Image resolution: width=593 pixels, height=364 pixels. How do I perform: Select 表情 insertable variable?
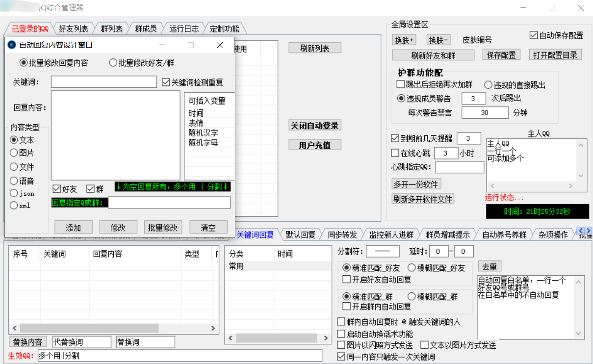[196, 123]
